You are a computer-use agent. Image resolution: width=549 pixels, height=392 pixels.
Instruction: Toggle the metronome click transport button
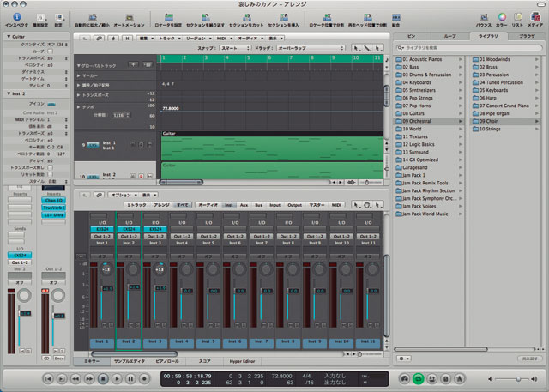460,378
